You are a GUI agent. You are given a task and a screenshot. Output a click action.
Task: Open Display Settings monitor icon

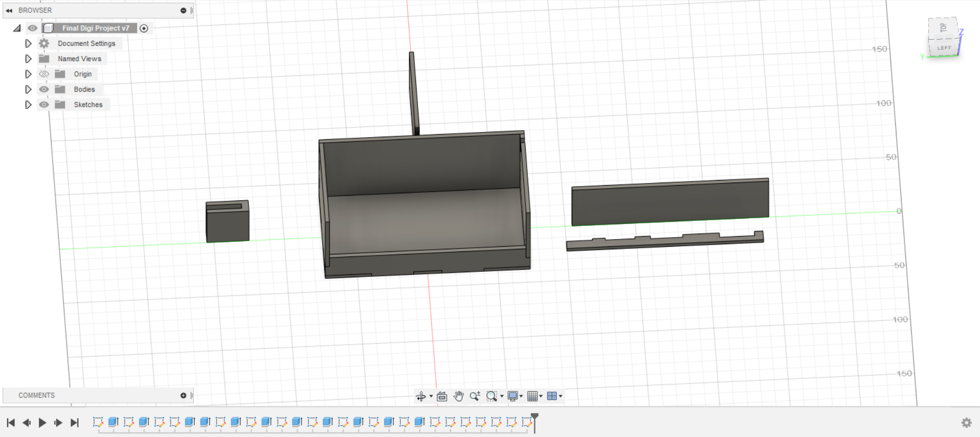tap(513, 396)
